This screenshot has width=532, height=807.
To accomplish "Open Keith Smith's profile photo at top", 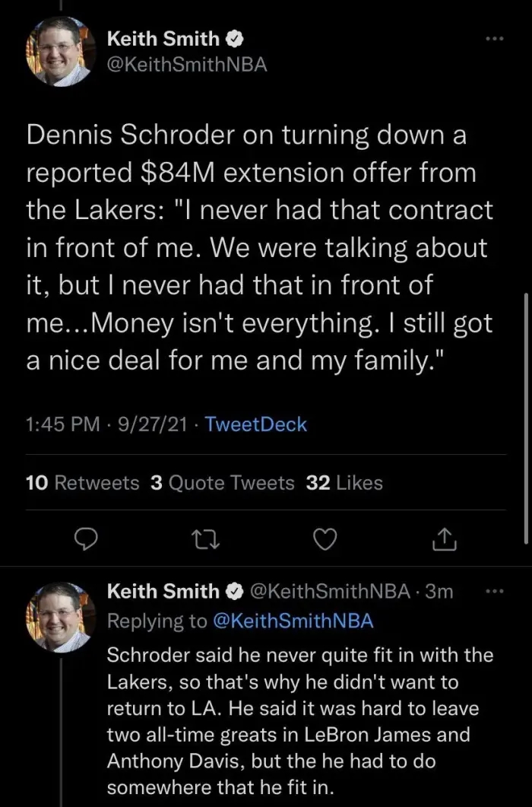I will point(61,51).
